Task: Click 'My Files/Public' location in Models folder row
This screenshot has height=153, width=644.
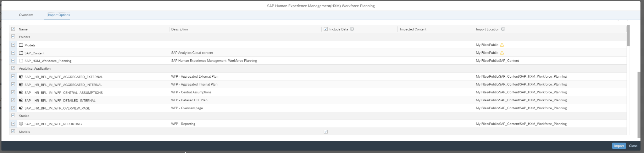Action: pos(487,45)
